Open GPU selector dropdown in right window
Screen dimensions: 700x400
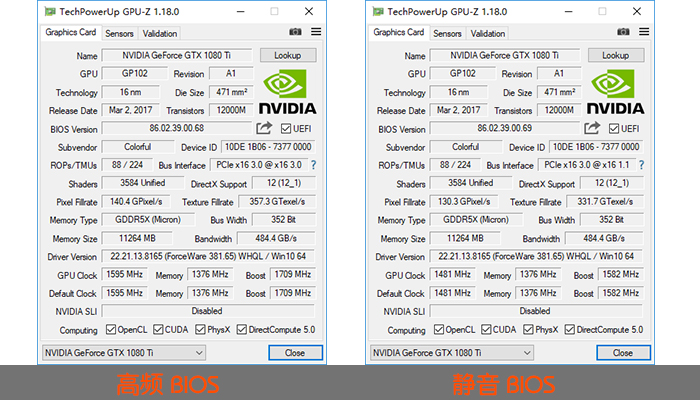click(452, 353)
